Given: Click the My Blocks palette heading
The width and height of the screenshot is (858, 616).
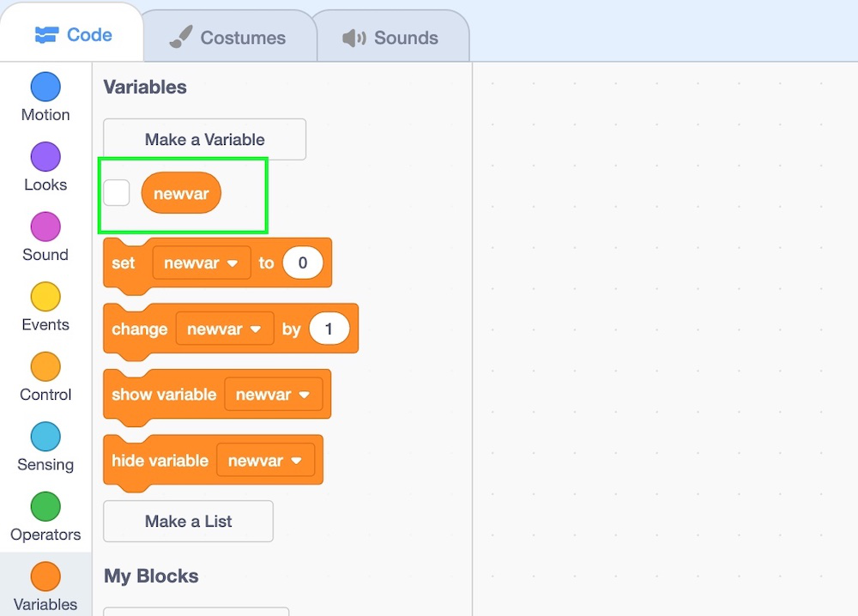Looking at the screenshot, I should (x=151, y=576).
